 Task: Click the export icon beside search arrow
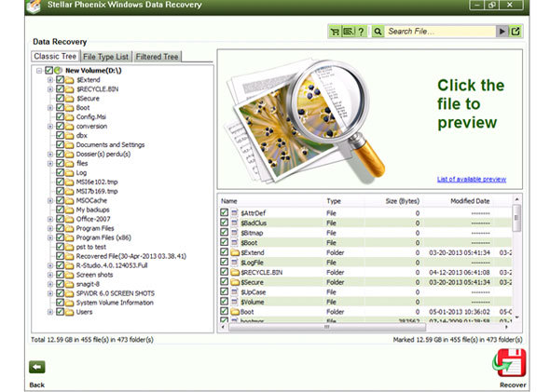516,32
